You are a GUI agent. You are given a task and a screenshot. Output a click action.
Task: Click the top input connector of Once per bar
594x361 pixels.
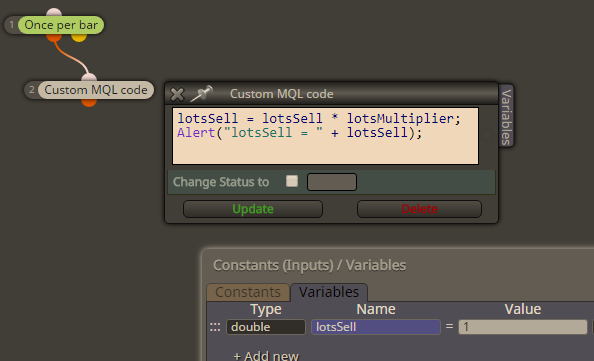pyautogui.click(x=54, y=12)
